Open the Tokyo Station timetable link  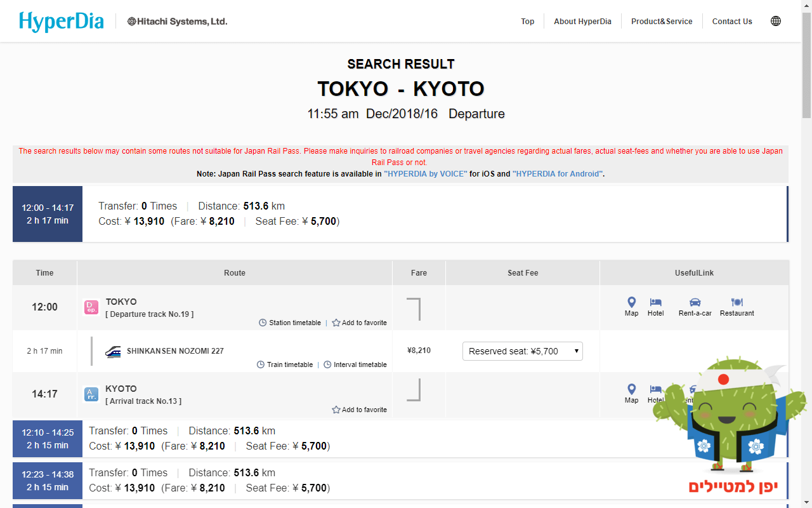[291, 323]
